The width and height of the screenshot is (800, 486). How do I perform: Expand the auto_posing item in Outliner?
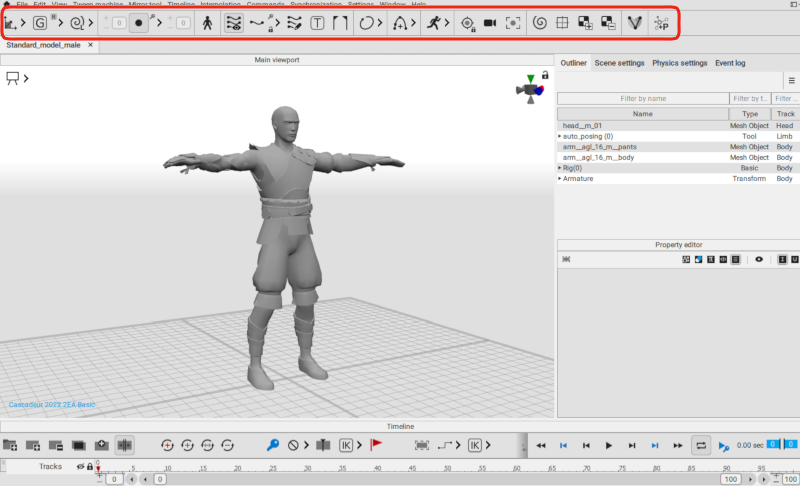pos(560,136)
